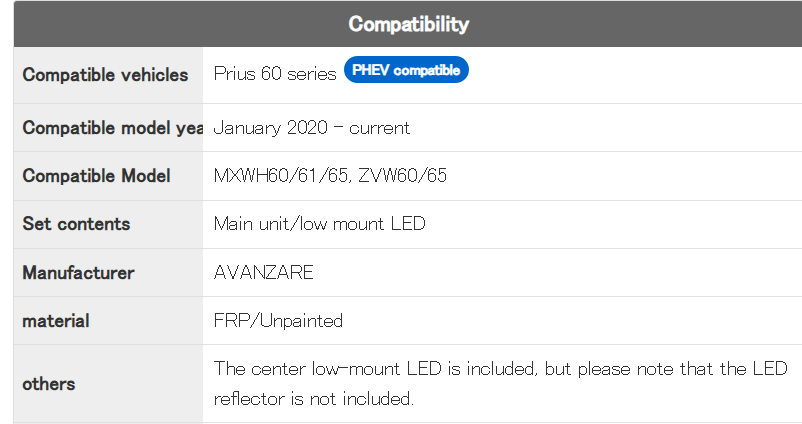
Task: Click the January 2020 – current value
Action: 311,128
